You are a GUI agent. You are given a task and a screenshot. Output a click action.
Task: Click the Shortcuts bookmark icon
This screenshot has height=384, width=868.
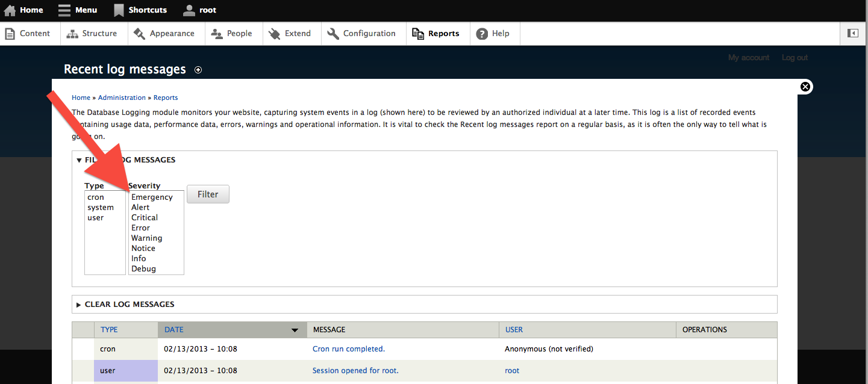[x=118, y=10]
